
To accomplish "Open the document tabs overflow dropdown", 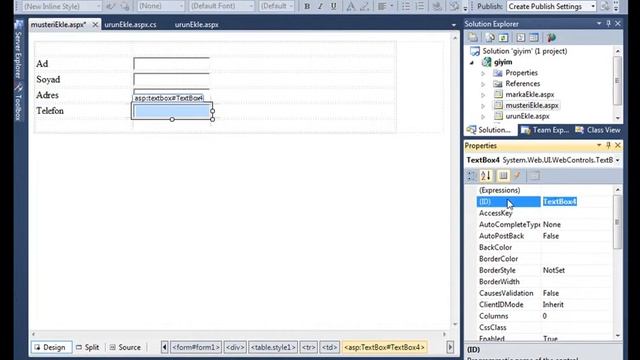I will (453, 25).
